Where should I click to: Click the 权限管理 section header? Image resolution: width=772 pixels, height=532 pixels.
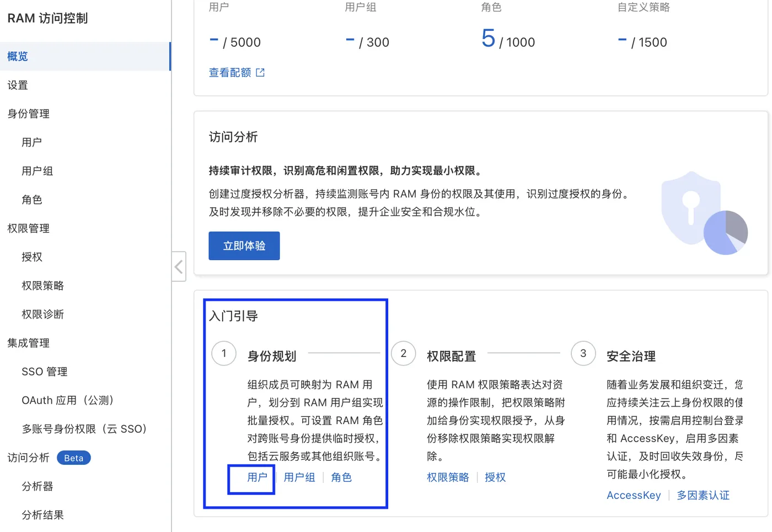pyautogui.click(x=28, y=228)
